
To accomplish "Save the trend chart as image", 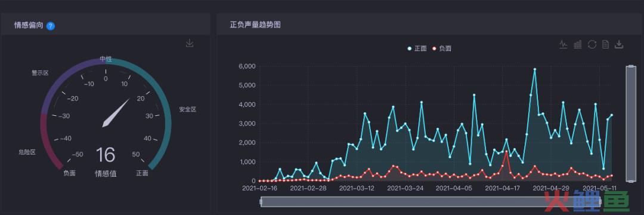I will (619, 44).
